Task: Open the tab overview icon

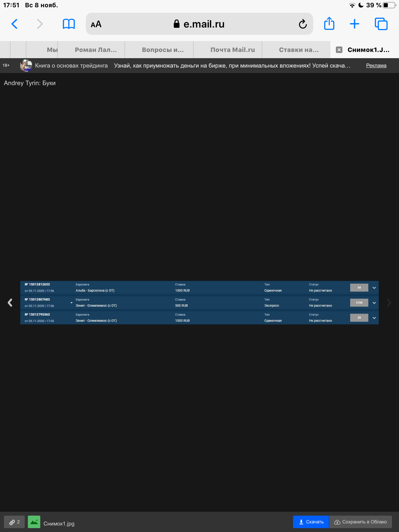Action: (381, 24)
